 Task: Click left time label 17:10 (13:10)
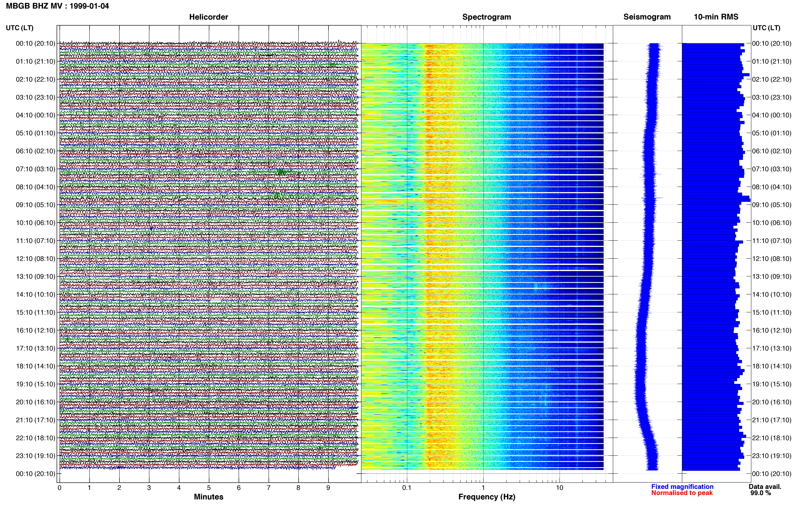pos(36,348)
